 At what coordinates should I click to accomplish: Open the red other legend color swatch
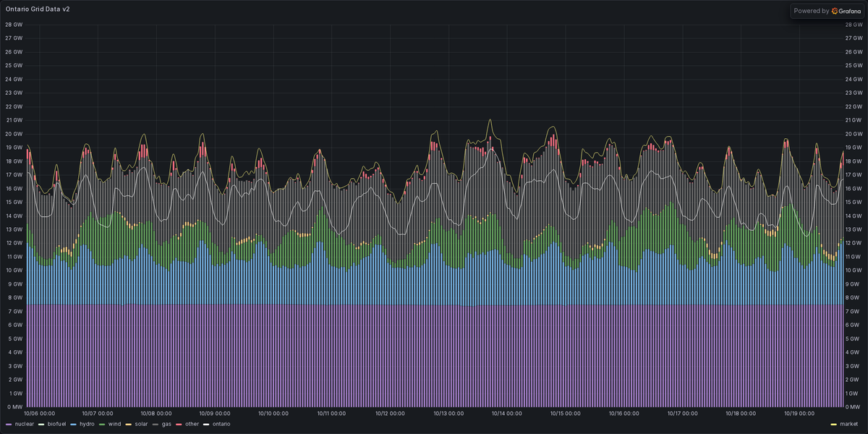click(179, 424)
